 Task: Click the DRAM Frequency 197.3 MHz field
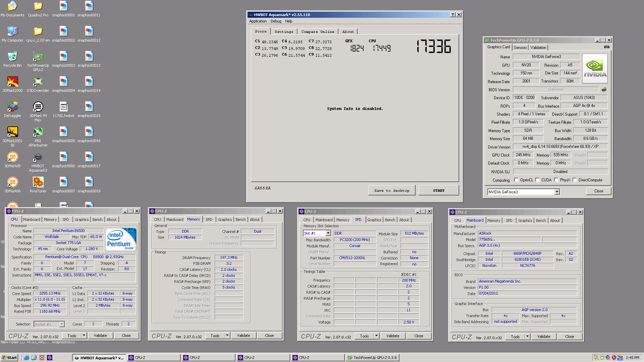point(229,257)
